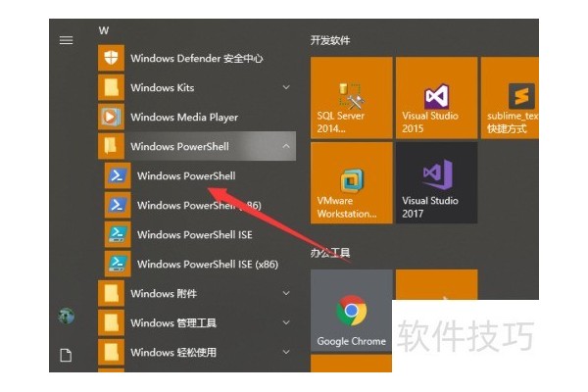The height and width of the screenshot is (392, 588).
Task: Open the SQL Server 2014 tile
Action: [x=352, y=98]
